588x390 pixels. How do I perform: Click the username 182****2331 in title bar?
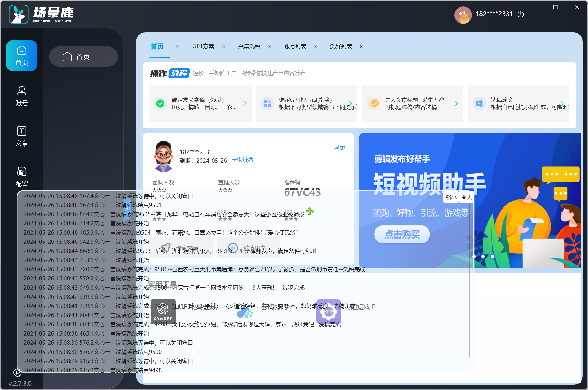(x=494, y=14)
